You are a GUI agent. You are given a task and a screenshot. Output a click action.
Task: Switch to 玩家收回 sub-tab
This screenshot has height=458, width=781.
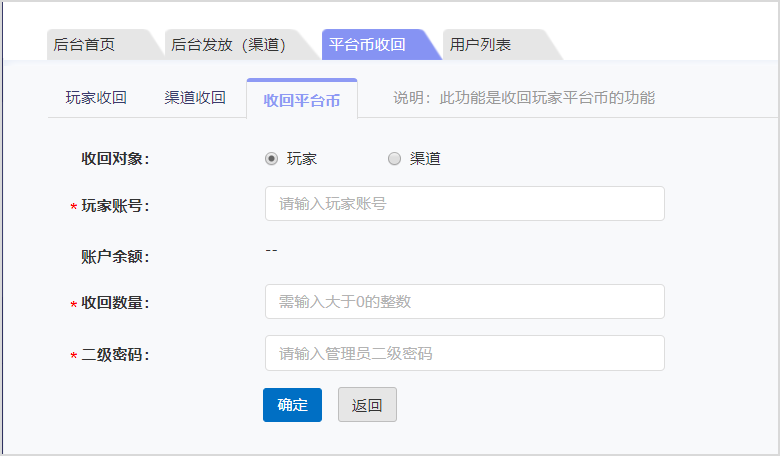click(x=96, y=98)
